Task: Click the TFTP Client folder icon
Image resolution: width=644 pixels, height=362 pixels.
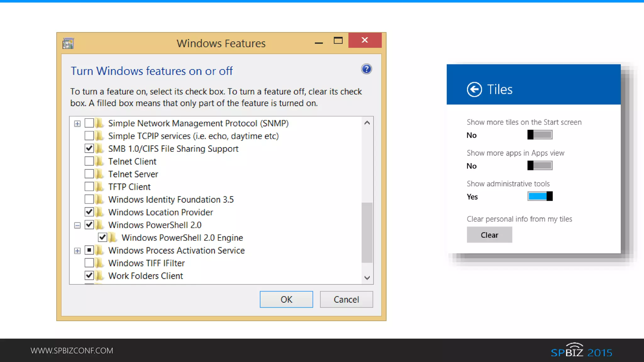Action: click(99, 187)
